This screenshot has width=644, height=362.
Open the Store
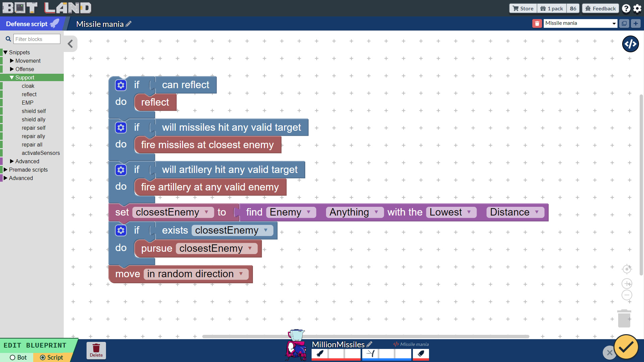tap(523, 8)
